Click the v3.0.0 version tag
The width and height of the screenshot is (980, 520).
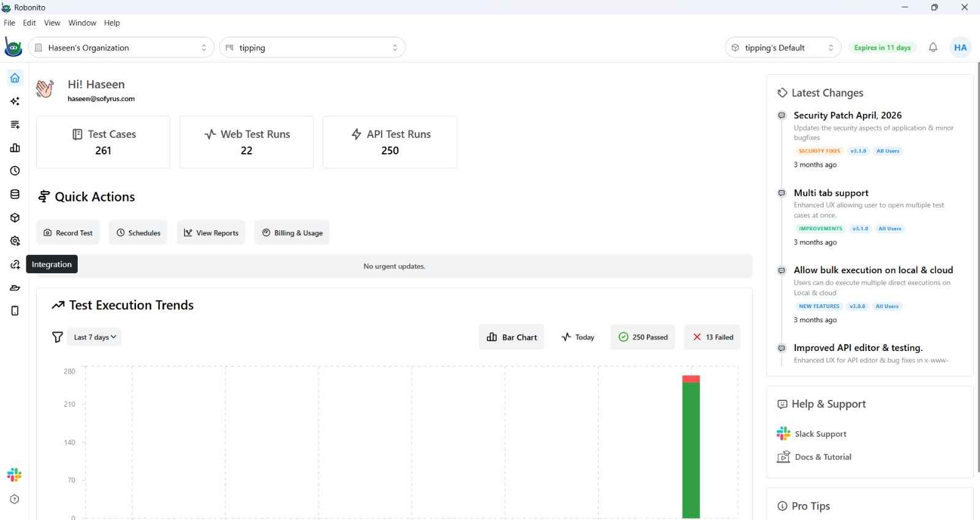point(858,306)
